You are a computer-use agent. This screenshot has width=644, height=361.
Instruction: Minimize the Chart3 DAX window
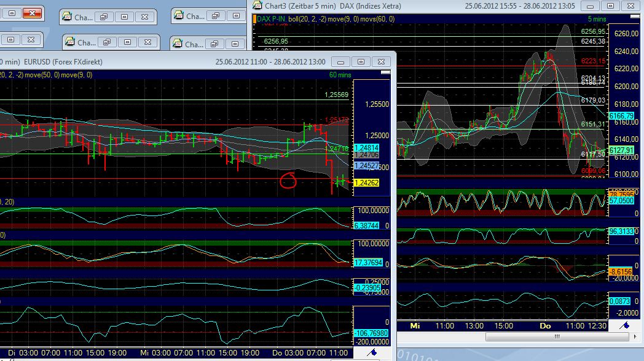point(590,6)
